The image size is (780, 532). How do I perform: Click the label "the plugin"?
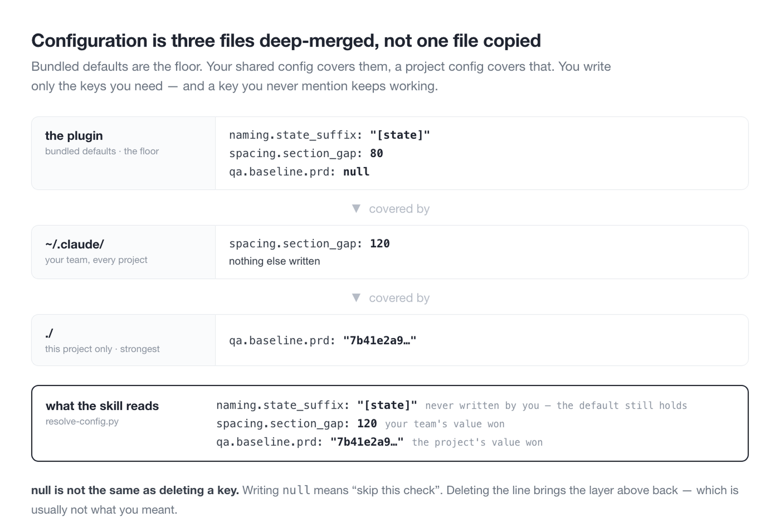coord(74,136)
